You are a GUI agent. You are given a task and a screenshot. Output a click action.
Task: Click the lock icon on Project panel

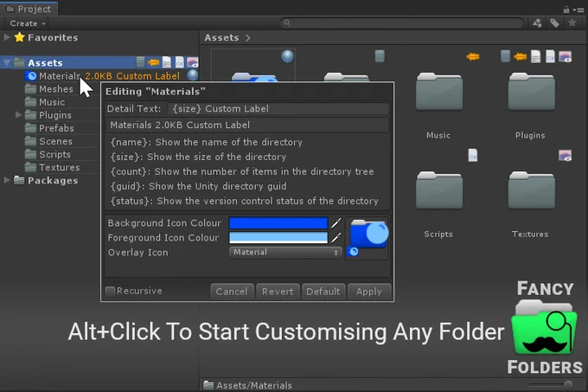(x=566, y=10)
